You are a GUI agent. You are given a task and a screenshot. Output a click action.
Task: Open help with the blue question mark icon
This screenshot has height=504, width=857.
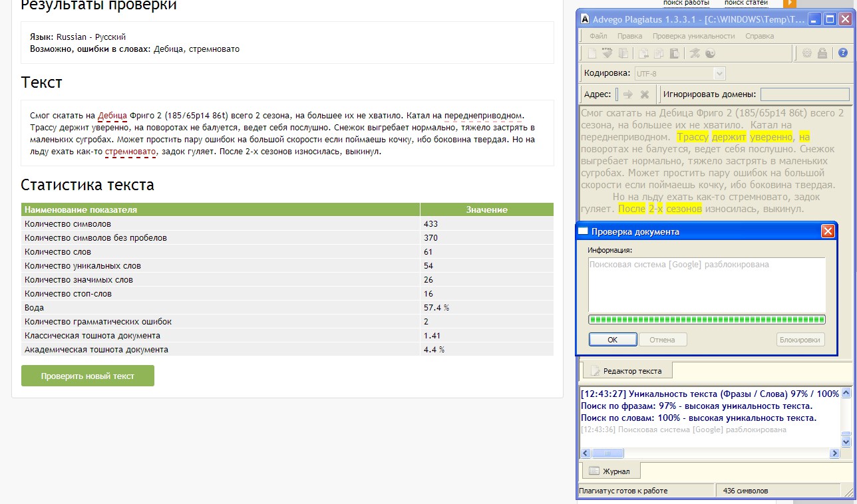[x=843, y=54]
